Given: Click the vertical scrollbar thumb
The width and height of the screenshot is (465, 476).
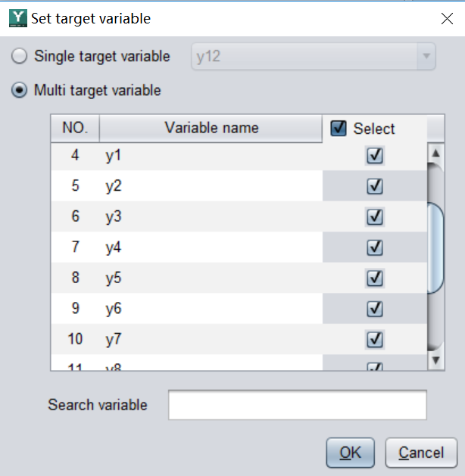Looking at the screenshot, I should (x=435, y=250).
